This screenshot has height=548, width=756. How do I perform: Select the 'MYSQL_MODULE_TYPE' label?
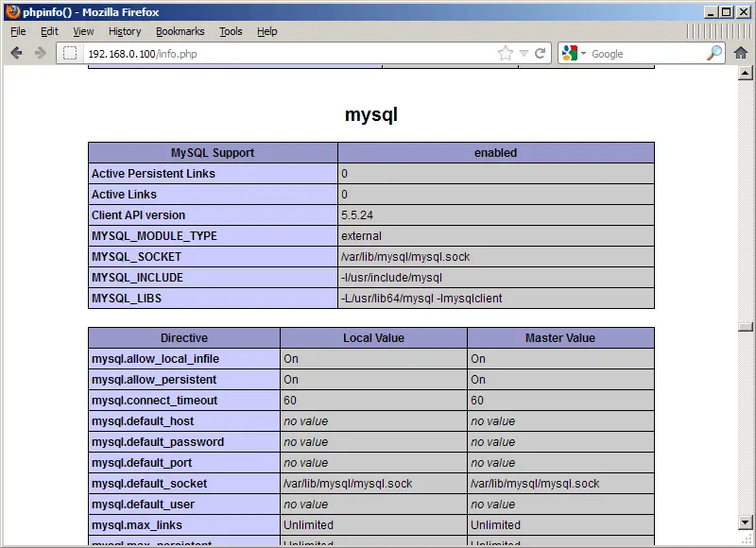(154, 236)
